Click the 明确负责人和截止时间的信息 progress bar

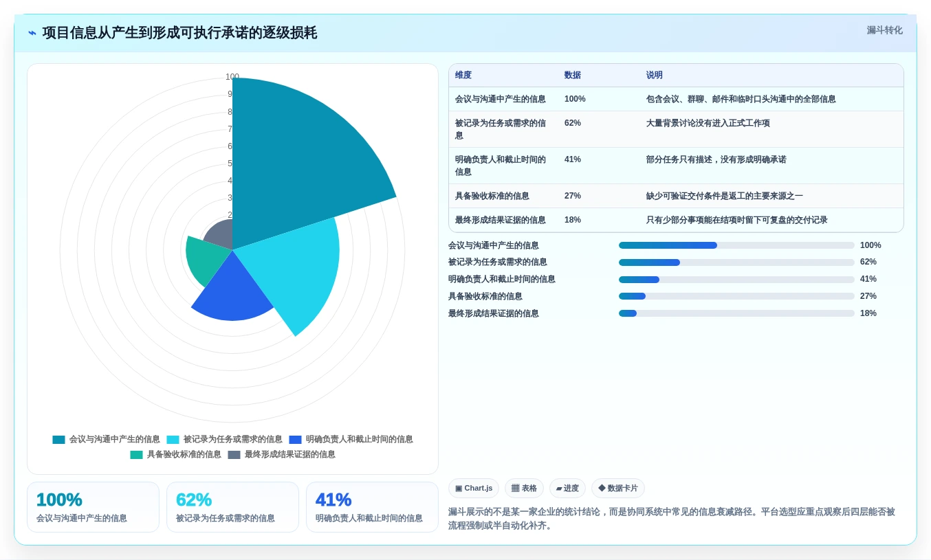[736, 280]
